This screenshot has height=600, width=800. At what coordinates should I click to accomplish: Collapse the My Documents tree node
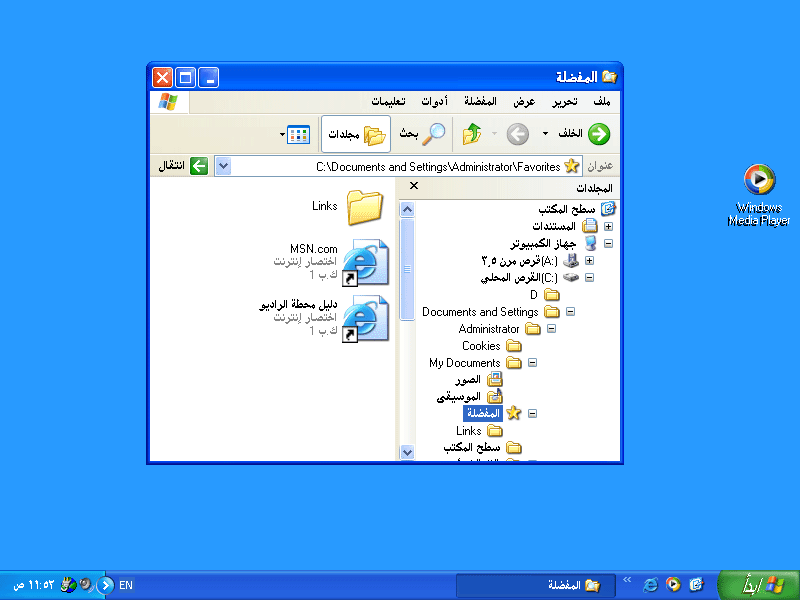(x=533, y=363)
